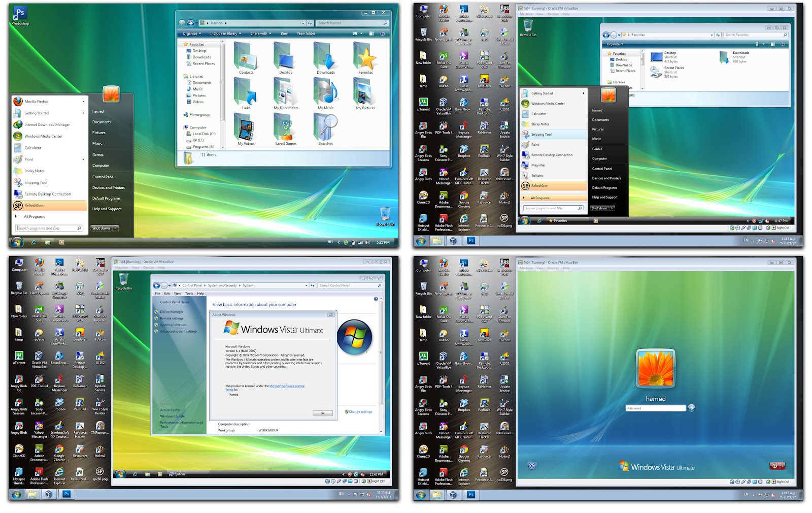812x513 pixels.
Task: Toggle the preview pane in the hamed window
Action: [x=371, y=34]
